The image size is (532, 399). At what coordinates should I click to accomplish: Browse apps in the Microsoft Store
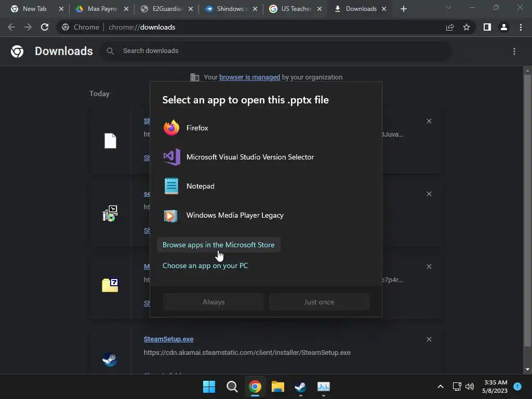(219, 245)
